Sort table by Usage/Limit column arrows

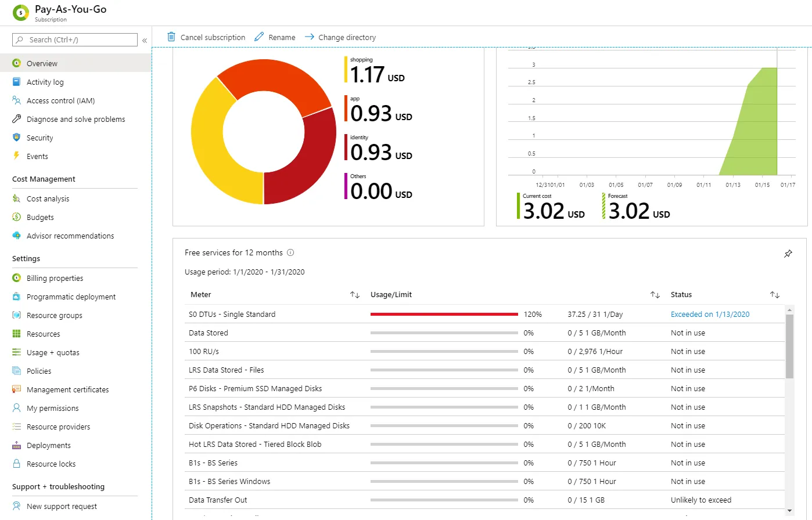pyautogui.click(x=655, y=295)
